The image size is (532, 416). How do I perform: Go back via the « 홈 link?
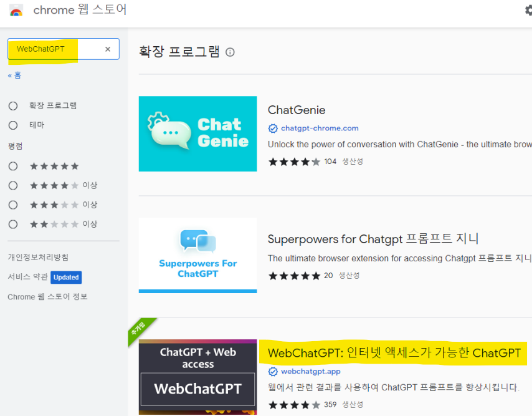point(14,75)
